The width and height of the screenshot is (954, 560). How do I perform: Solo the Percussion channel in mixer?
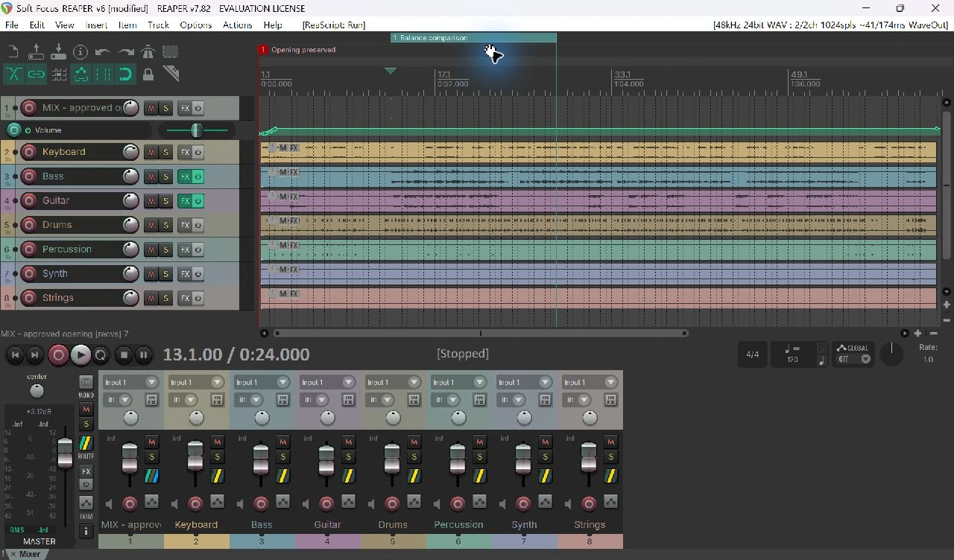coord(479,456)
